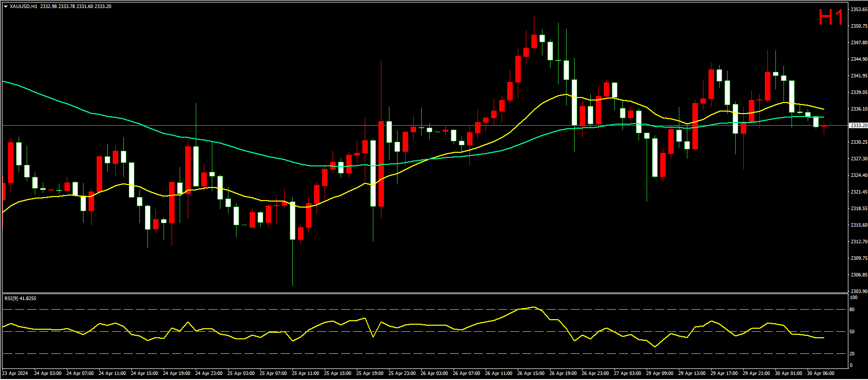868x380 pixels.
Task: Click the 25 Apr 23:00 time label
Action: (x=402, y=373)
